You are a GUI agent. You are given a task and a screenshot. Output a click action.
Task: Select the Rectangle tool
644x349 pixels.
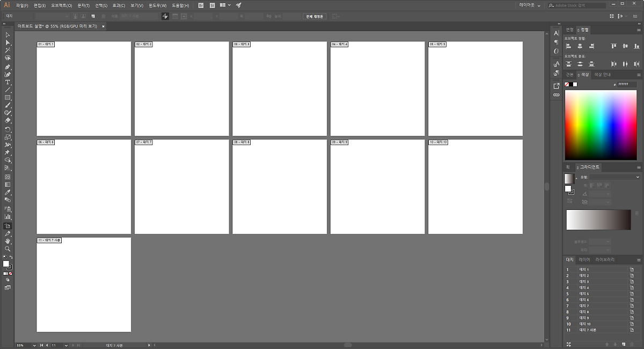8,98
